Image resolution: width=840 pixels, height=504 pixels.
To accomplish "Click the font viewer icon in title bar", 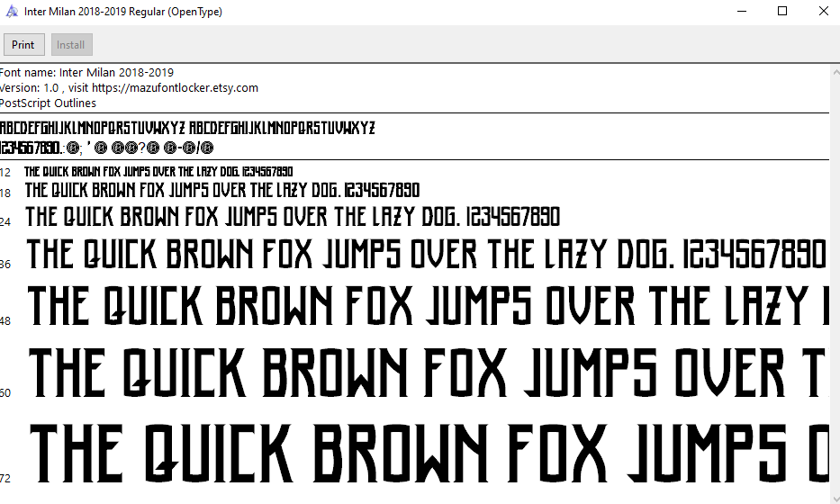I will [12, 12].
